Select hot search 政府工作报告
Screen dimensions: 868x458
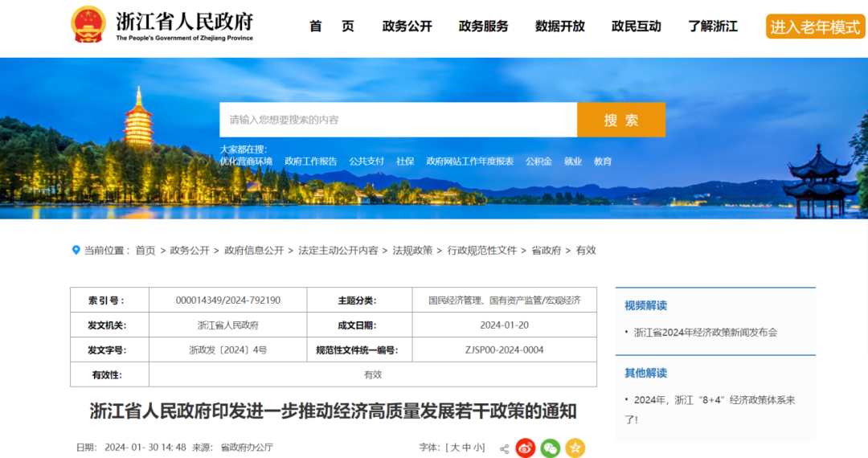[x=310, y=161]
